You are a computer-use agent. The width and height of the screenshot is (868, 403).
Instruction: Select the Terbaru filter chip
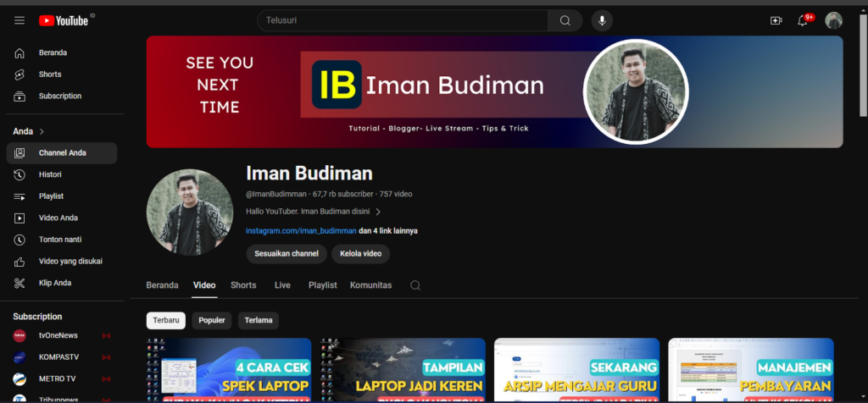[x=166, y=321]
